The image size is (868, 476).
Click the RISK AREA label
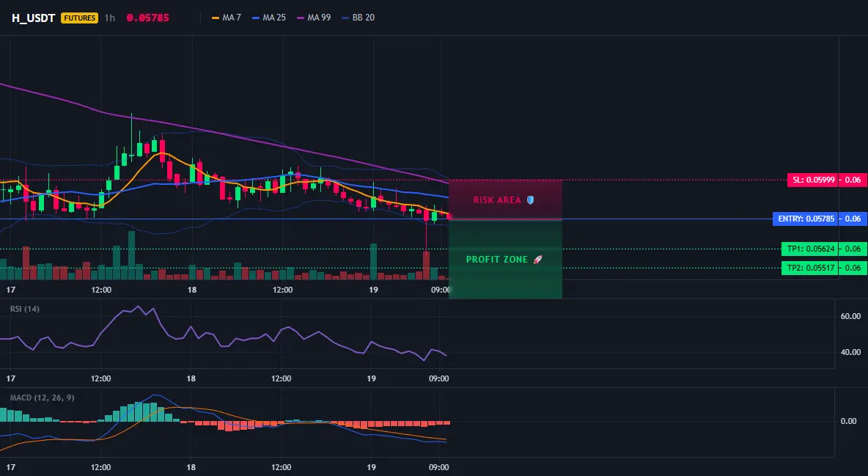[497, 200]
